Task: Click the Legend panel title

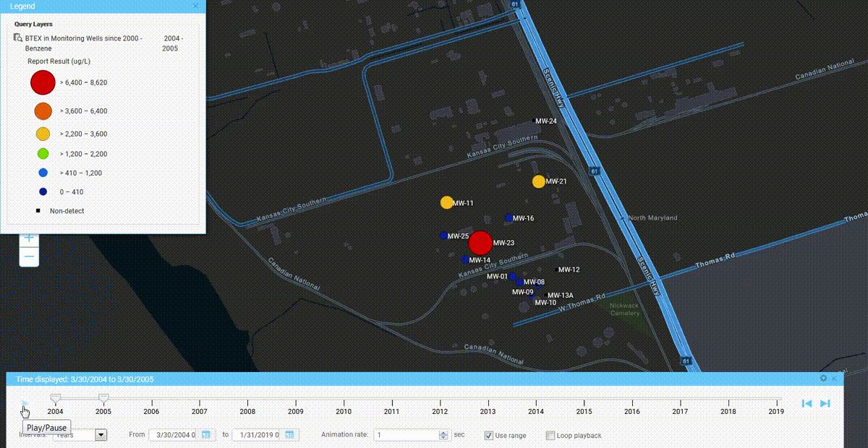Action: 22,6
